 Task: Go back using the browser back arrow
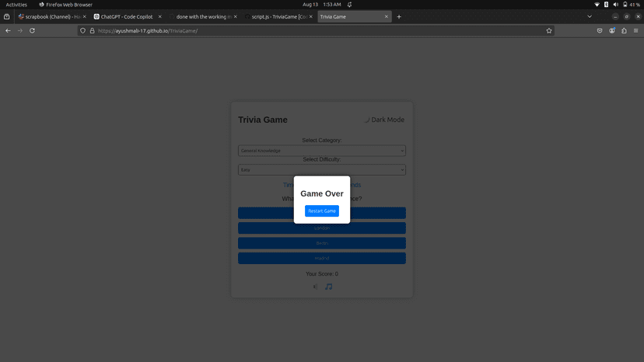click(x=8, y=30)
